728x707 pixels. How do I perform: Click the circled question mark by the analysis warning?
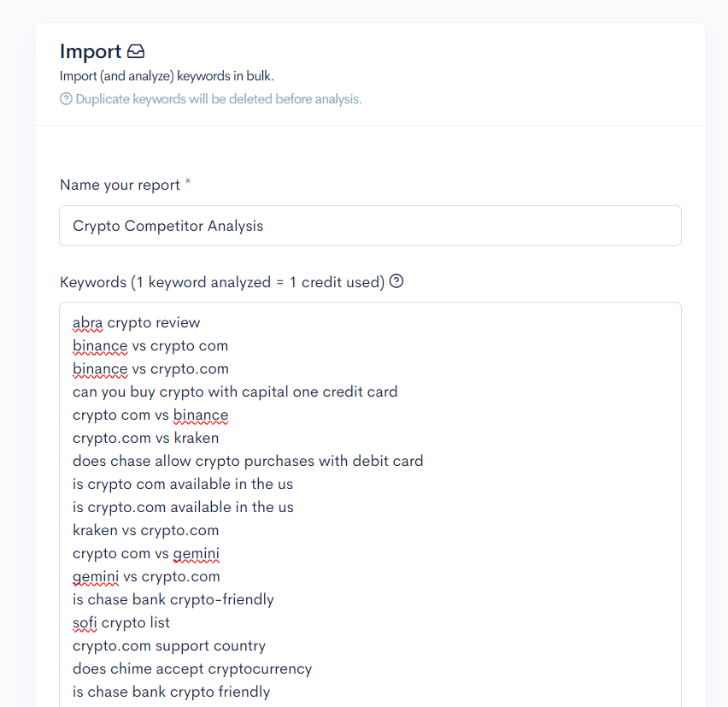(66, 99)
